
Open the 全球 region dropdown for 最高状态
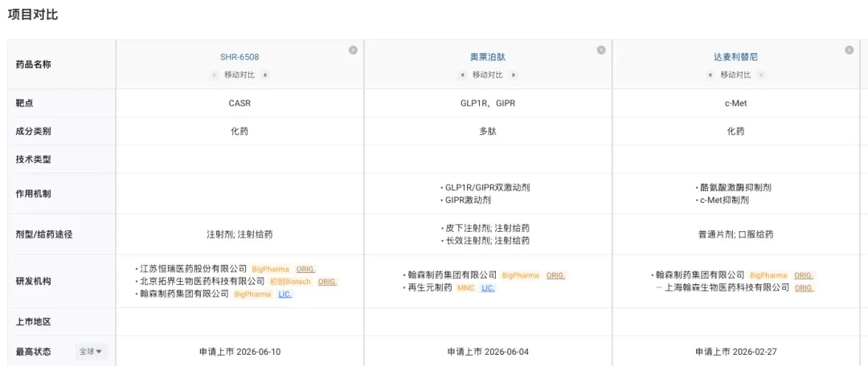pos(92,351)
